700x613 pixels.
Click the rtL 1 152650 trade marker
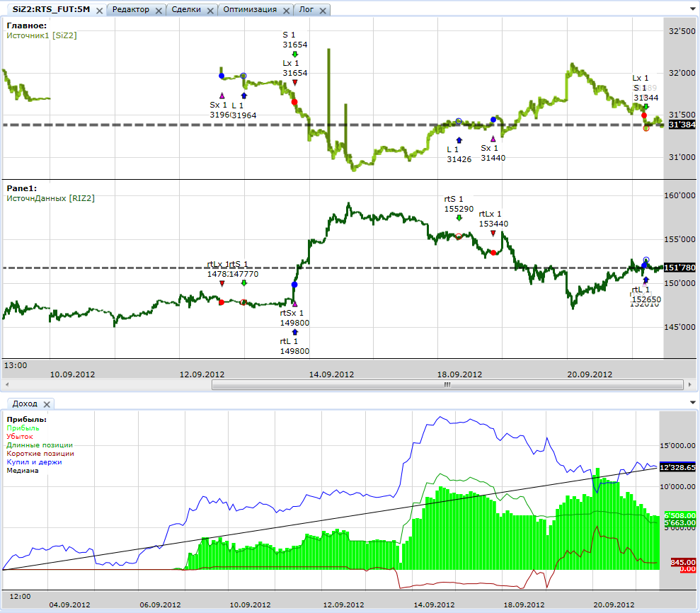(646, 280)
